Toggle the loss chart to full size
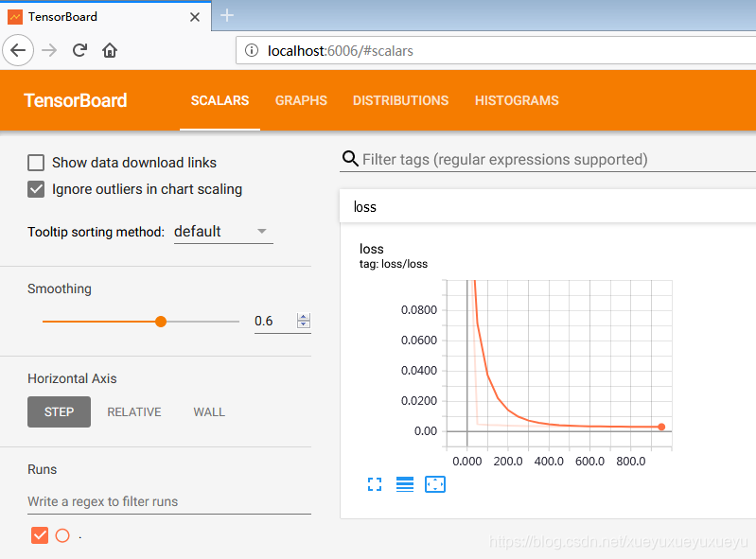The height and width of the screenshot is (559, 756). [x=375, y=484]
